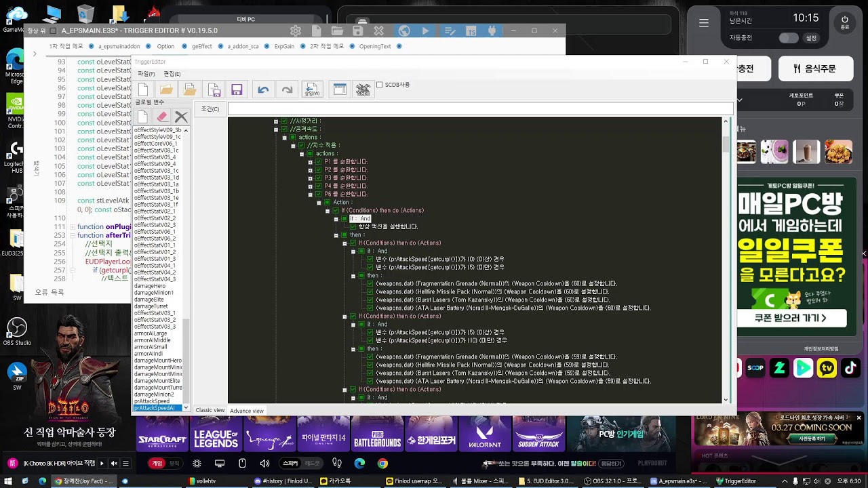Click the pink eraser icon in global variables
Image resolution: width=868 pixels, height=488 pixels.
161,117
